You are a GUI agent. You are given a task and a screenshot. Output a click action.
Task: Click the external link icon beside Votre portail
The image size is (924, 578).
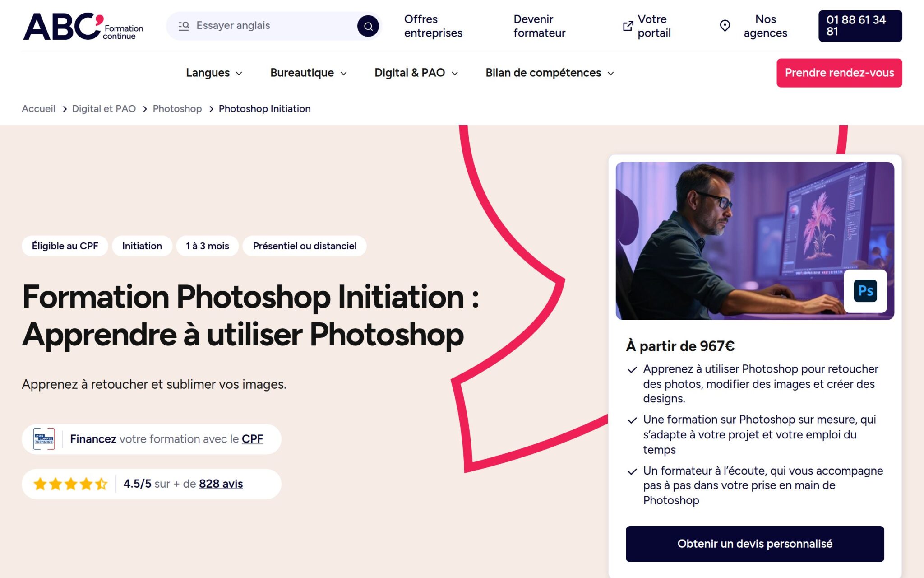pos(628,26)
